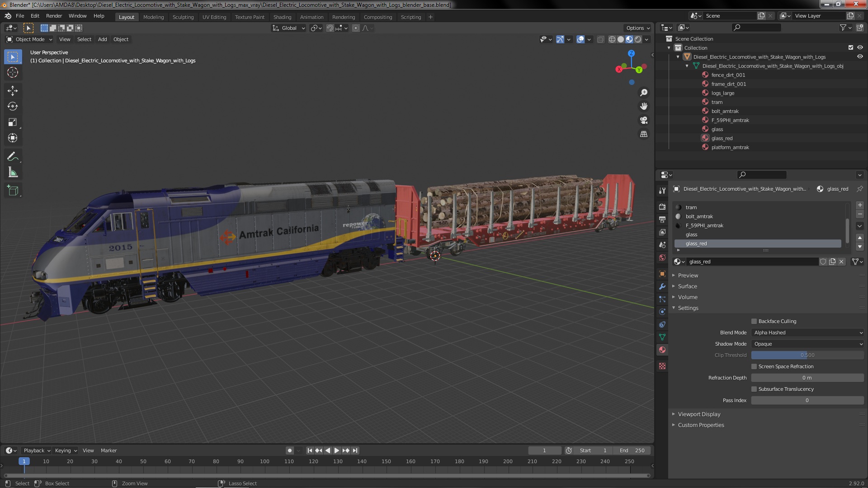Viewport: 868px width, 488px height.
Task: Open the Blend Mode dropdown
Action: click(x=807, y=333)
